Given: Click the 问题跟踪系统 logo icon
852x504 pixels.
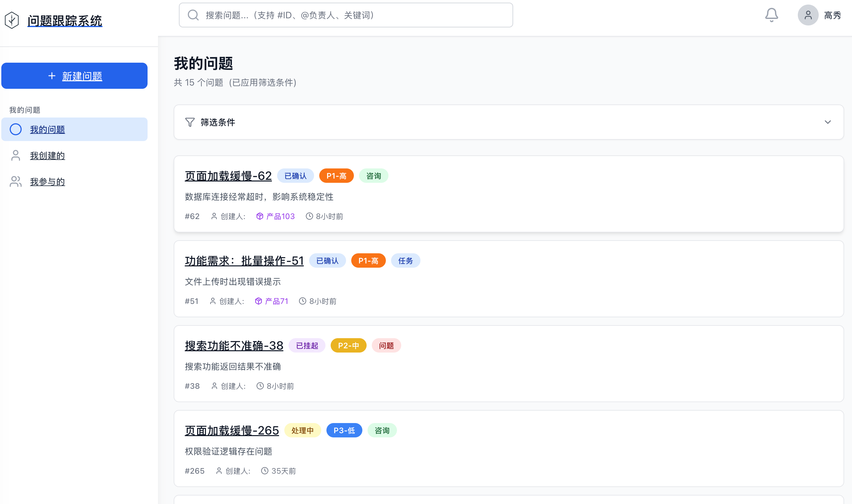Looking at the screenshot, I should [11, 21].
